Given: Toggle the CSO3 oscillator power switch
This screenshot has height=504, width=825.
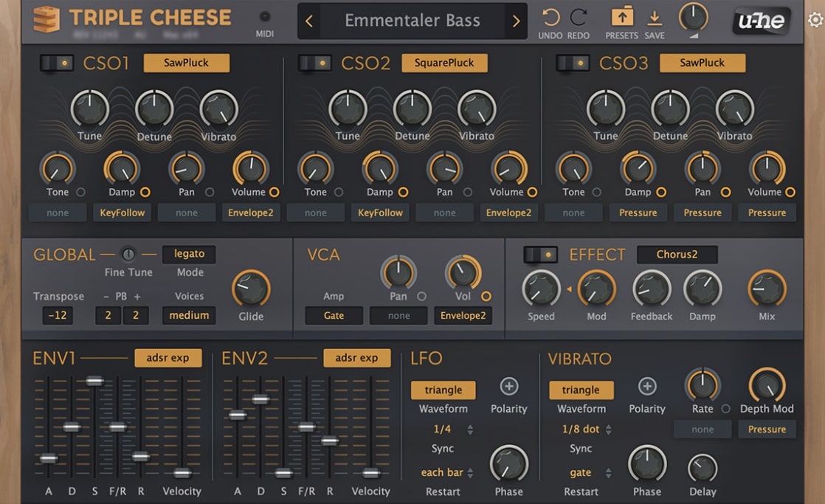Looking at the screenshot, I should pyautogui.click(x=573, y=63).
